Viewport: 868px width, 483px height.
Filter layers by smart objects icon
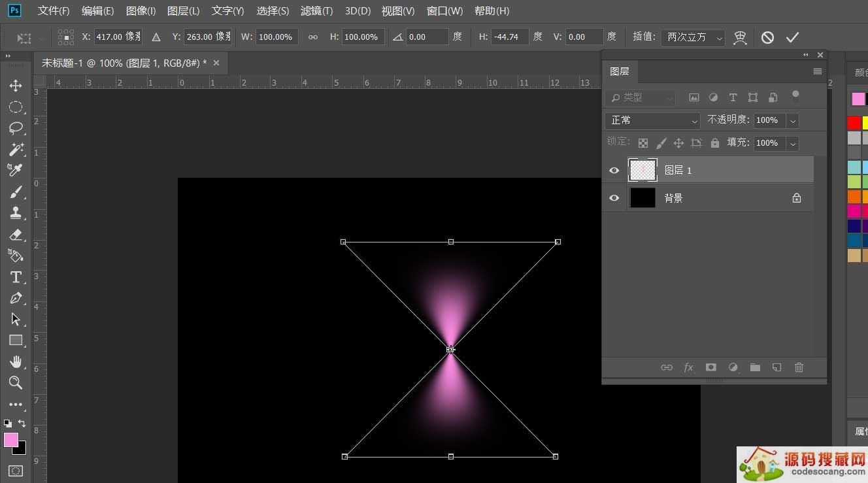(773, 97)
